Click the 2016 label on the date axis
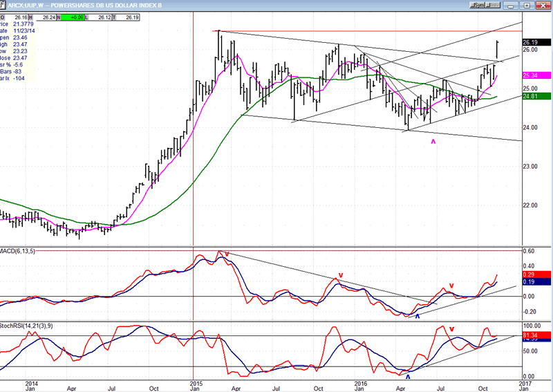Viewport: 553px width, 392px height. 360,382
